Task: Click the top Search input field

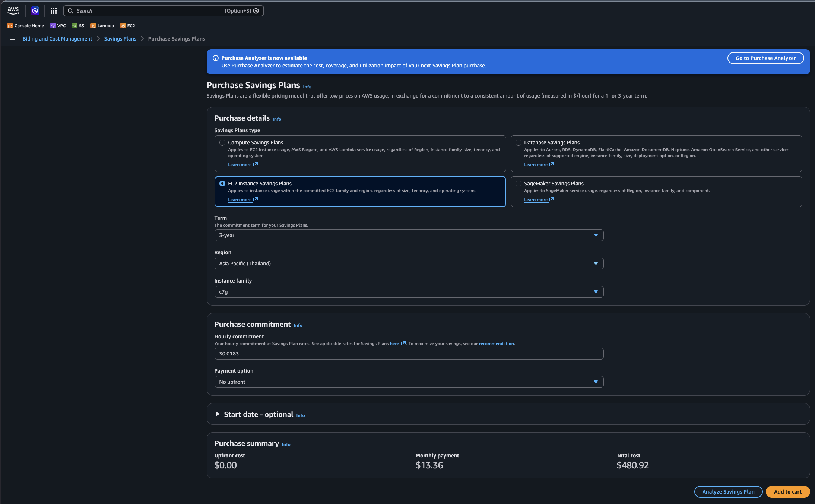Action: coord(164,11)
